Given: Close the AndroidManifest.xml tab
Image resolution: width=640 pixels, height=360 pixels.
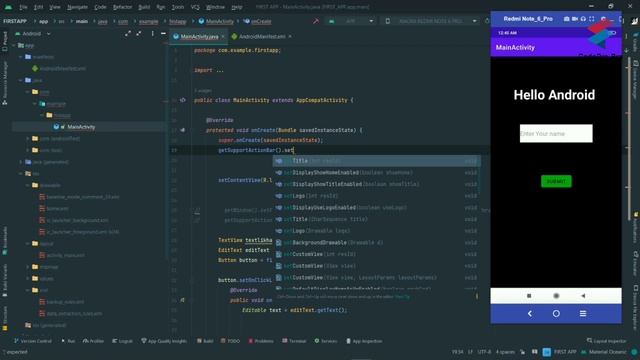Looking at the screenshot, I should [x=290, y=36].
